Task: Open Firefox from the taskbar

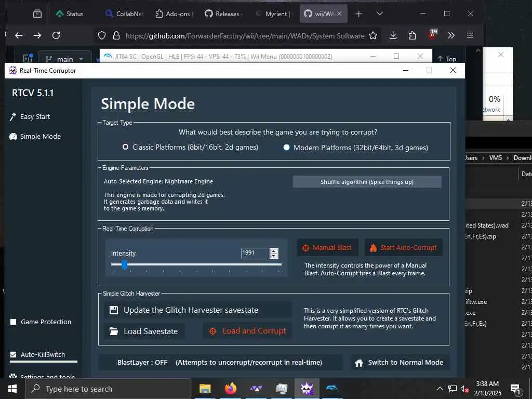Action: coord(230,389)
